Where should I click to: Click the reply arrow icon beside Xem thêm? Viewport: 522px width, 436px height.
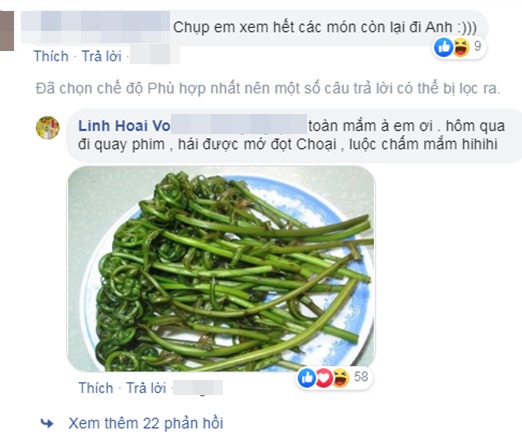point(47,423)
